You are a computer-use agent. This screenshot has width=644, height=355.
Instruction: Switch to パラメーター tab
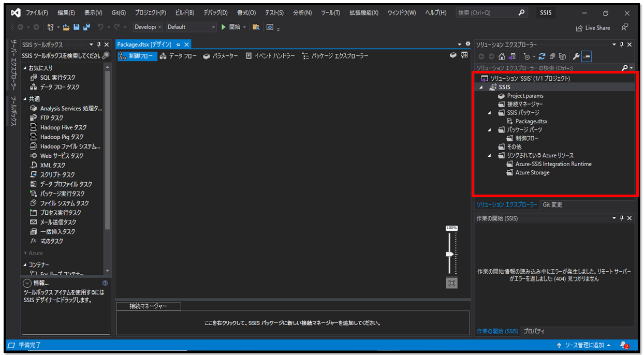click(221, 56)
